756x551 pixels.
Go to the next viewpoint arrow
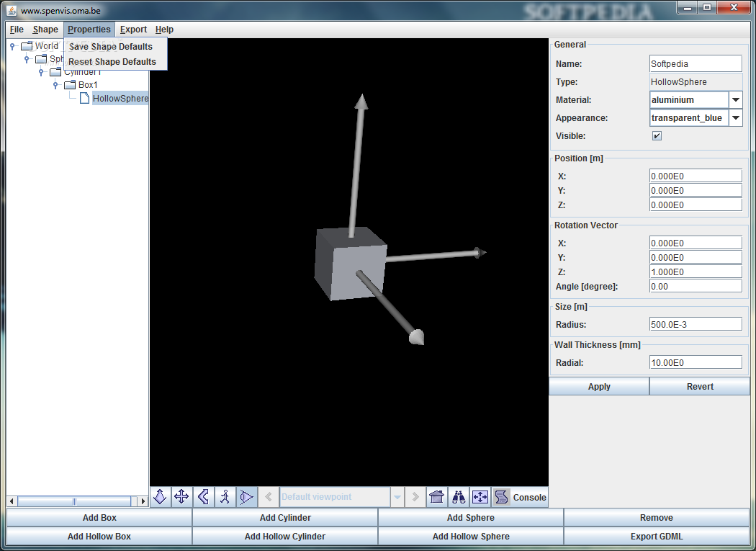tap(415, 496)
